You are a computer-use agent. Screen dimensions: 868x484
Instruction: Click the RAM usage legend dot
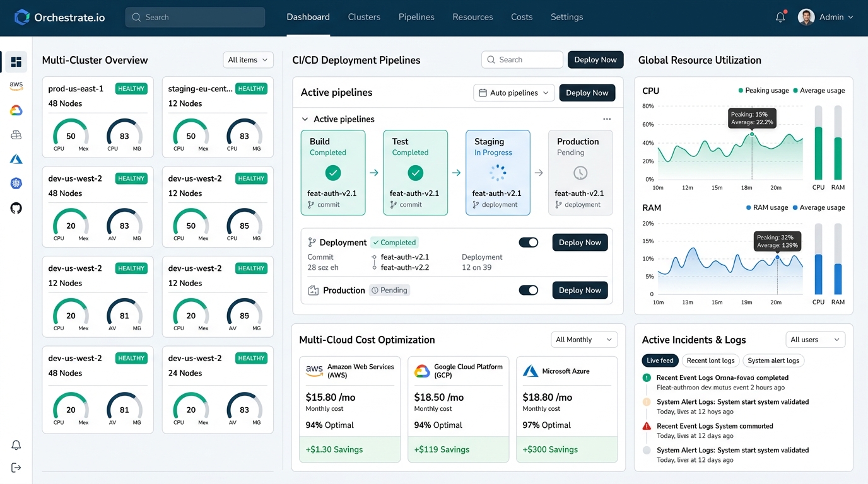coord(748,207)
